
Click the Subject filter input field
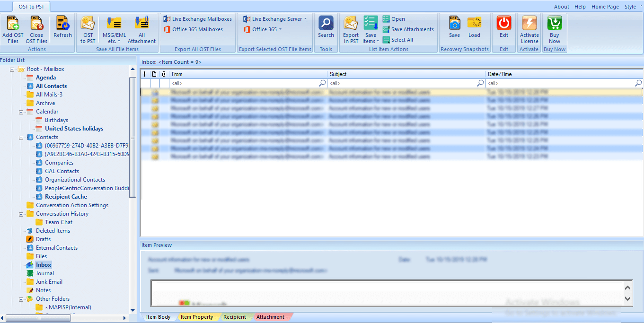[406, 83]
